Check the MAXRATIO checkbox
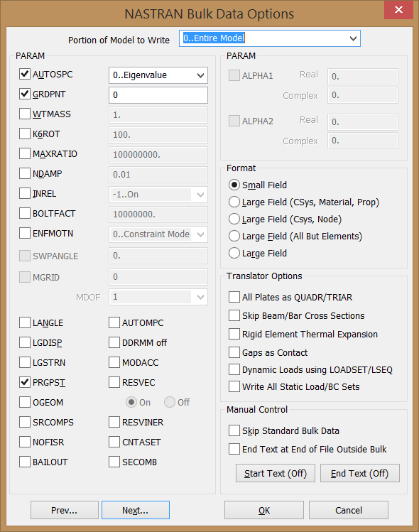Image resolution: width=419 pixels, height=532 pixels. coord(25,153)
